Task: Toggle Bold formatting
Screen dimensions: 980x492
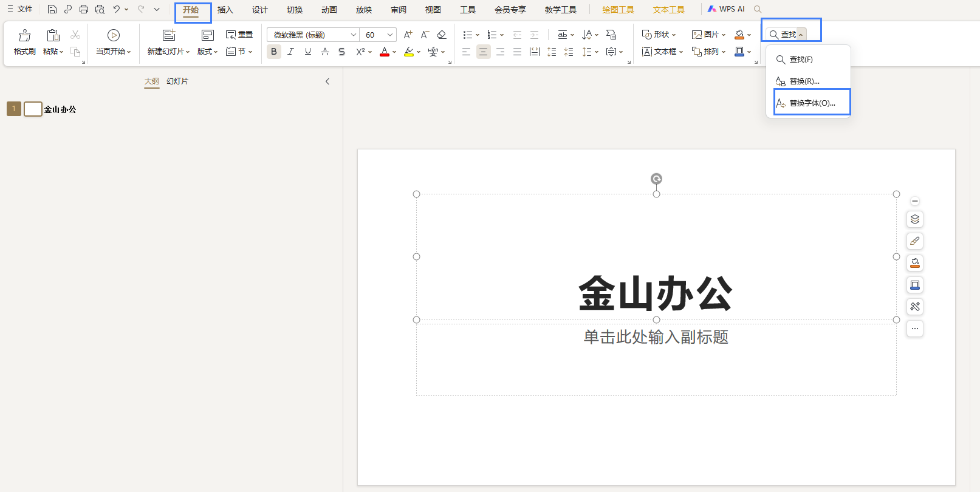Action: click(x=274, y=52)
